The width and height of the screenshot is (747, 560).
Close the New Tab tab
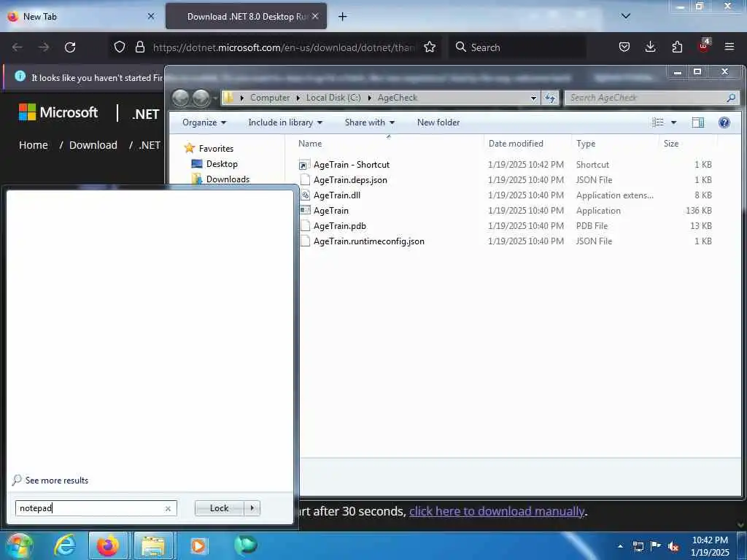151,16
